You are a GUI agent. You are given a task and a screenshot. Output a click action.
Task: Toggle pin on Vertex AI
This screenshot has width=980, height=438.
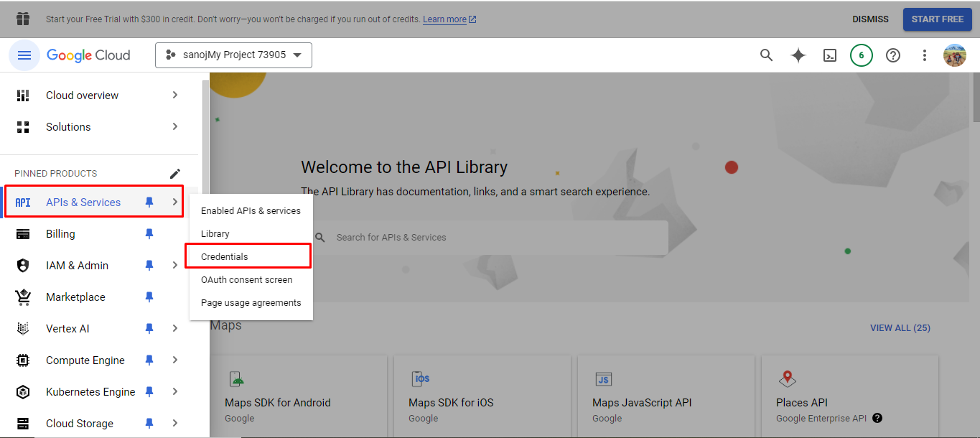[x=149, y=329]
